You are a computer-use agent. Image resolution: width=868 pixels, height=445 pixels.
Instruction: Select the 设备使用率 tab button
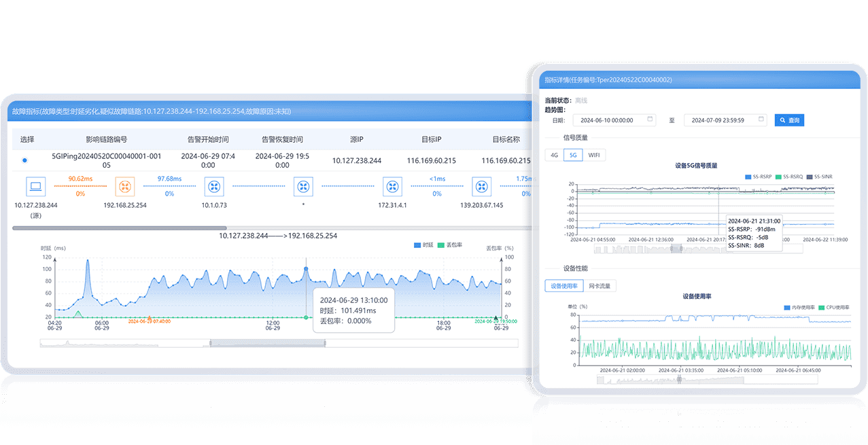point(564,286)
